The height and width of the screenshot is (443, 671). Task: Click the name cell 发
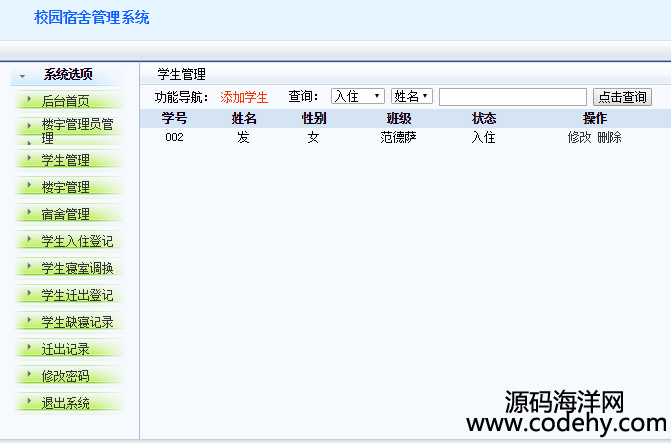pyautogui.click(x=243, y=137)
